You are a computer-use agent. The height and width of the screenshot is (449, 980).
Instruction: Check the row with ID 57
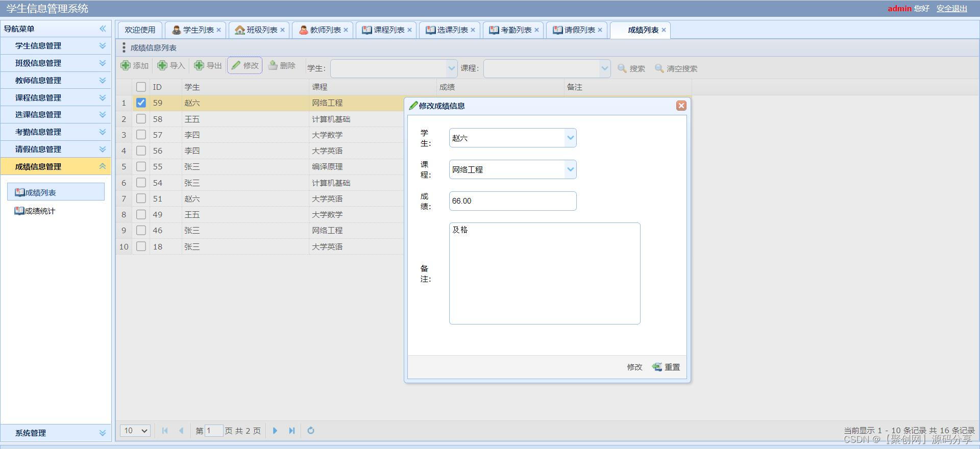[x=141, y=135]
